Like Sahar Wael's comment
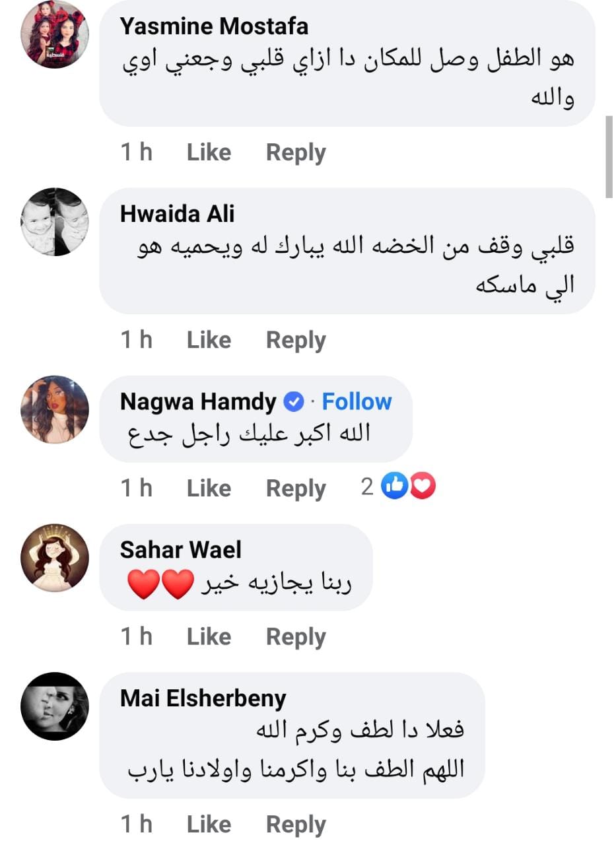The width and height of the screenshot is (616, 845). coord(209,637)
